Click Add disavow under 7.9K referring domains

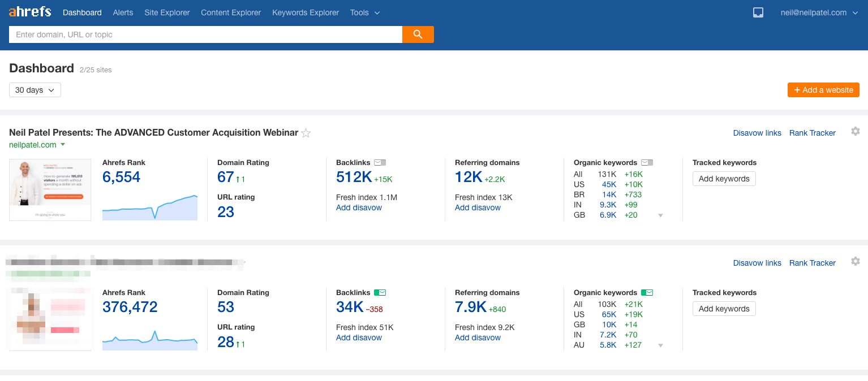point(478,337)
